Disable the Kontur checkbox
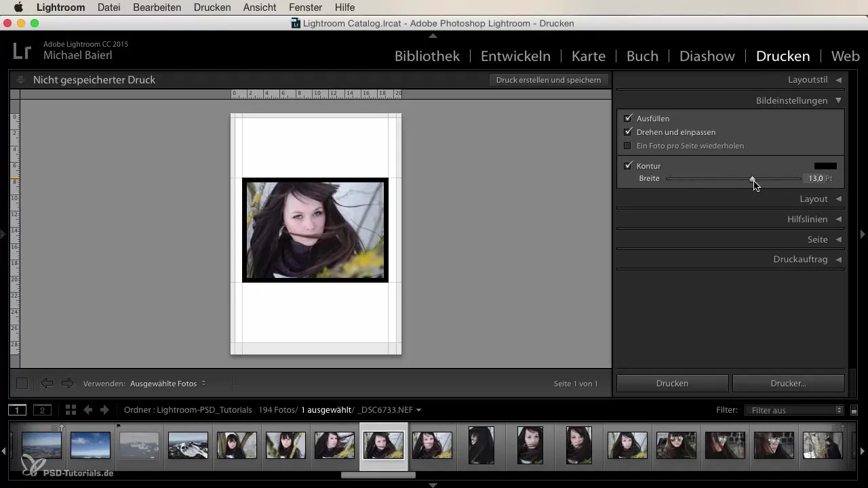 [628, 165]
